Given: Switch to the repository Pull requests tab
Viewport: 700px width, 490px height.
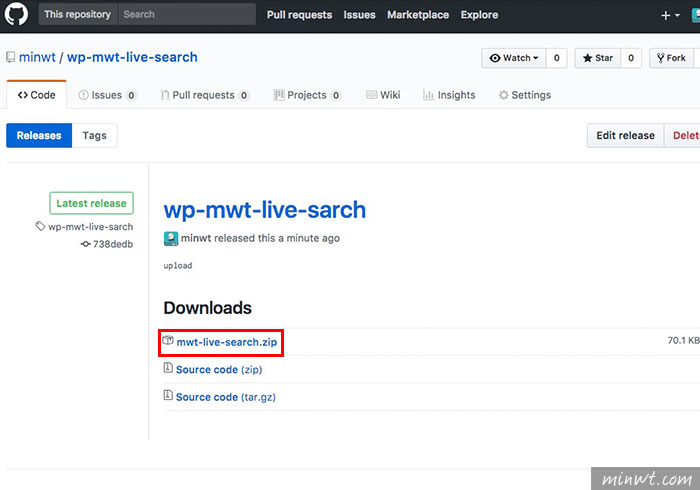Looking at the screenshot, I should [204, 95].
